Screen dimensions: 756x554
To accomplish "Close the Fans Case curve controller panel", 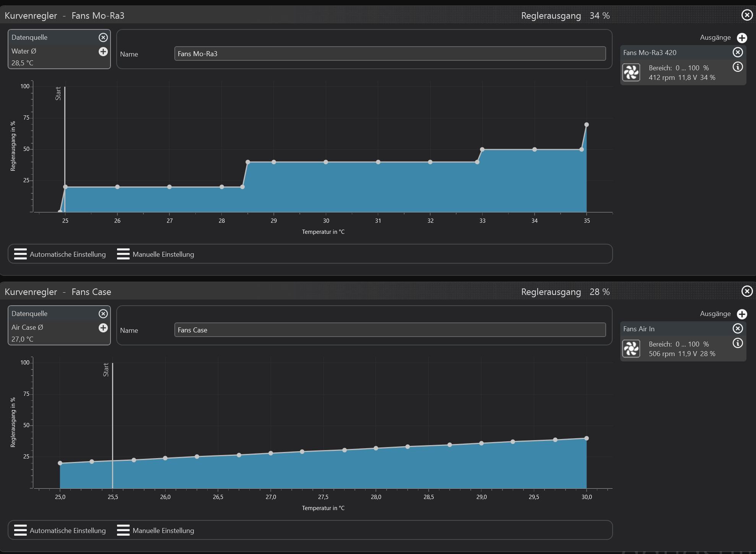I will pos(747,291).
